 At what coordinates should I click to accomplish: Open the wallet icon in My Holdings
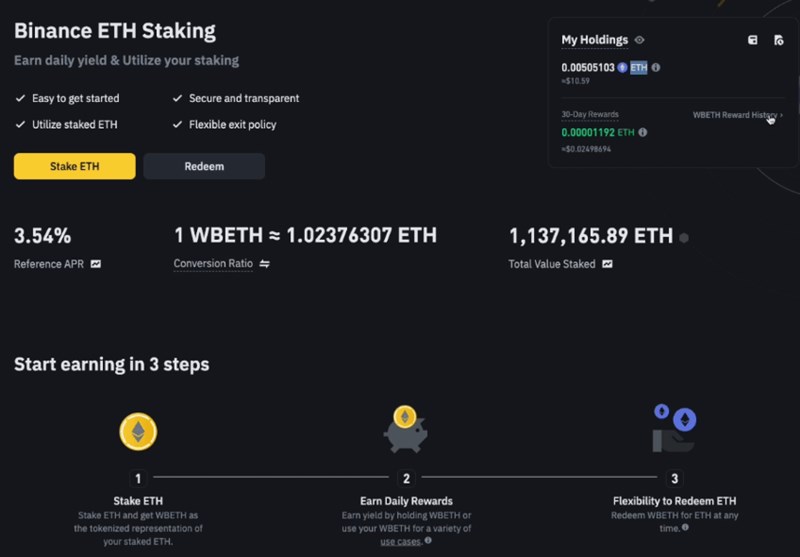point(753,40)
